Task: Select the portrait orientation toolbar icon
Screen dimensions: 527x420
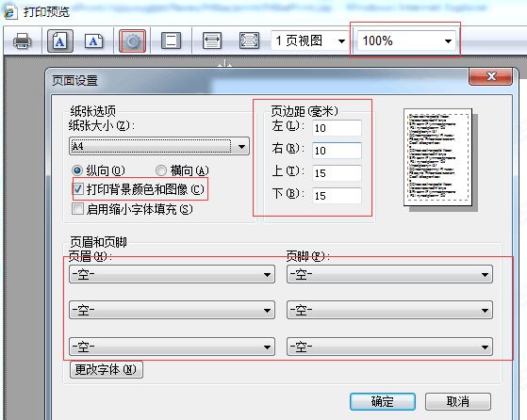Action: point(59,41)
